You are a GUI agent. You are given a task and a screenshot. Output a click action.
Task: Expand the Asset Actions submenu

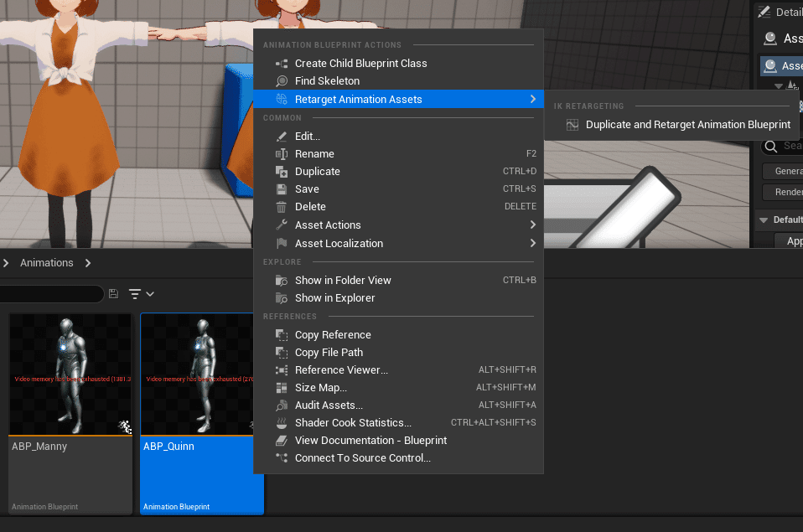tap(534, 225)
